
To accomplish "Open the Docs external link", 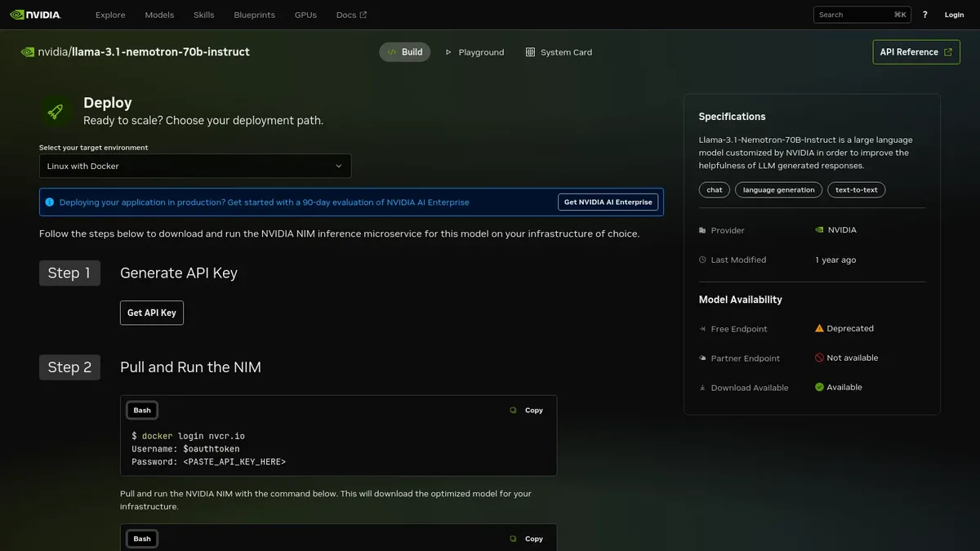I will (351, 15).
